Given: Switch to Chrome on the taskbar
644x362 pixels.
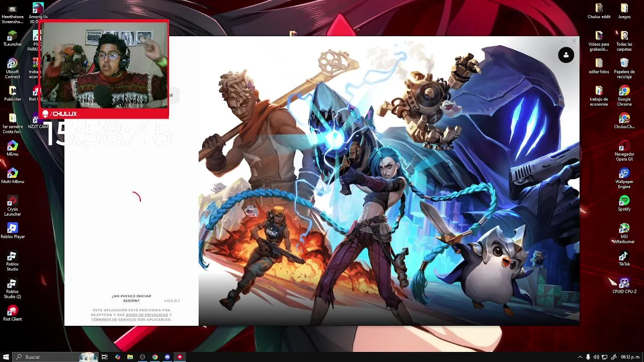Looking at the screenshot, I should coord(155,357).
